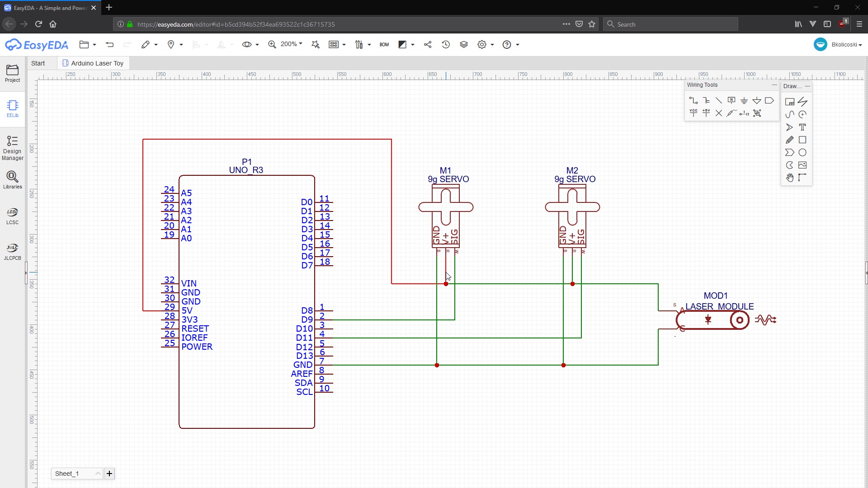Open the Layers stack icon

coord(464,44)
